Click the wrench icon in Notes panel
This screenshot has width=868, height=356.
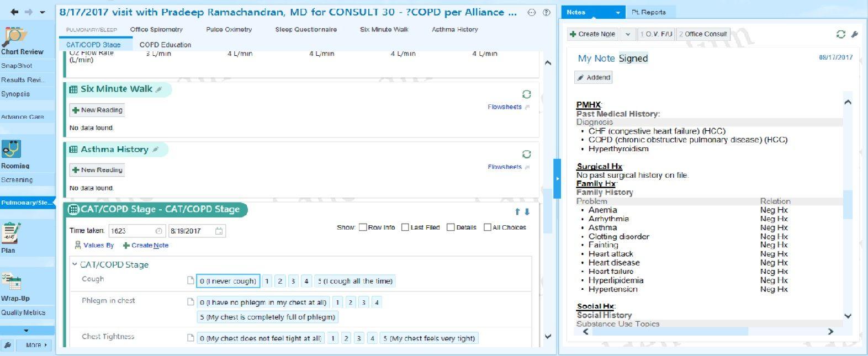coord(854,34)
